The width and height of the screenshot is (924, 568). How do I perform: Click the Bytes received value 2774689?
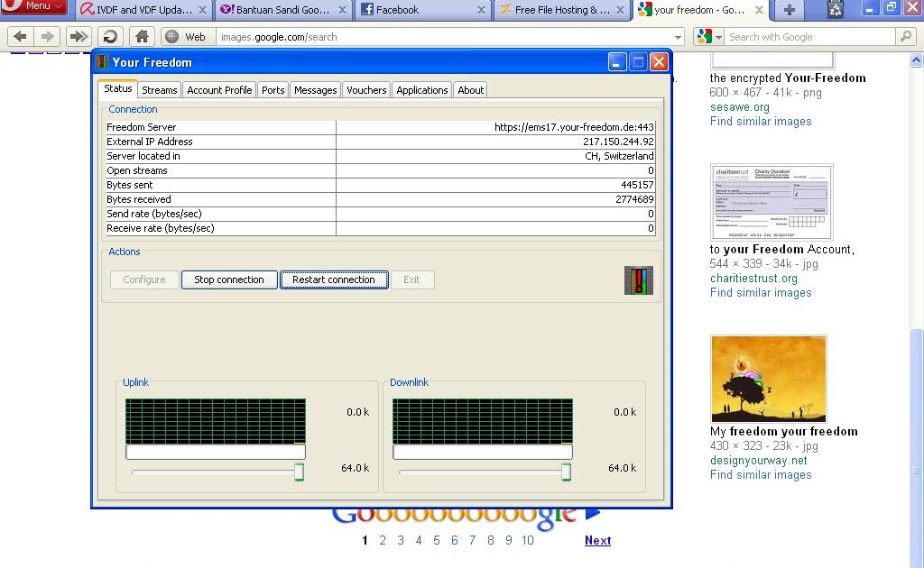[x=634, y=199]
